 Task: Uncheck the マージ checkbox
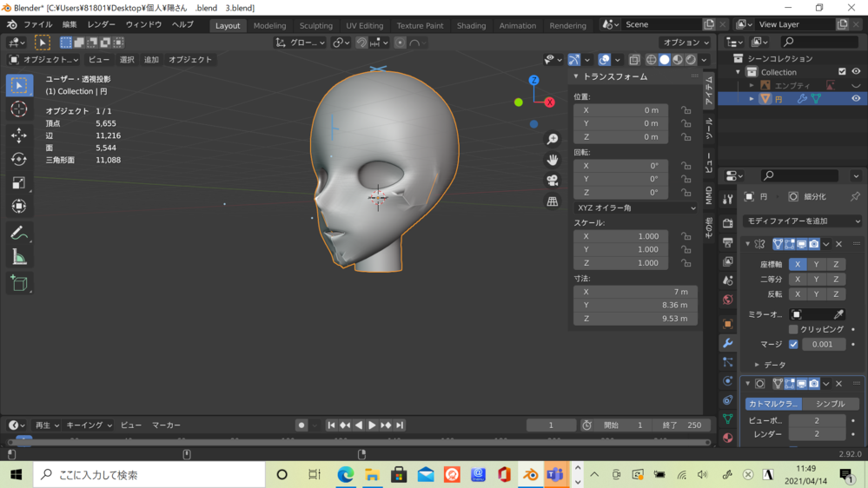(x=793, y=345)
